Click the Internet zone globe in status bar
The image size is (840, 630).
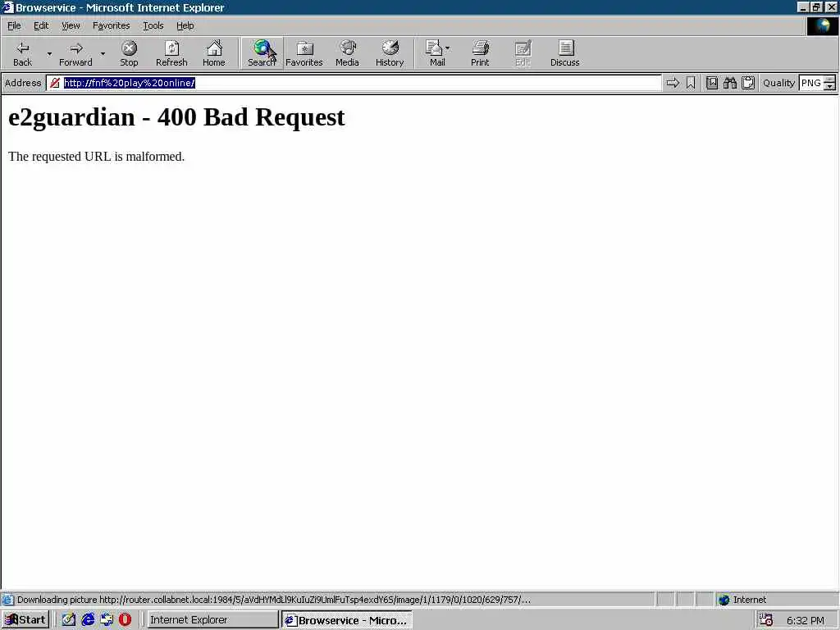pos(724,600)
